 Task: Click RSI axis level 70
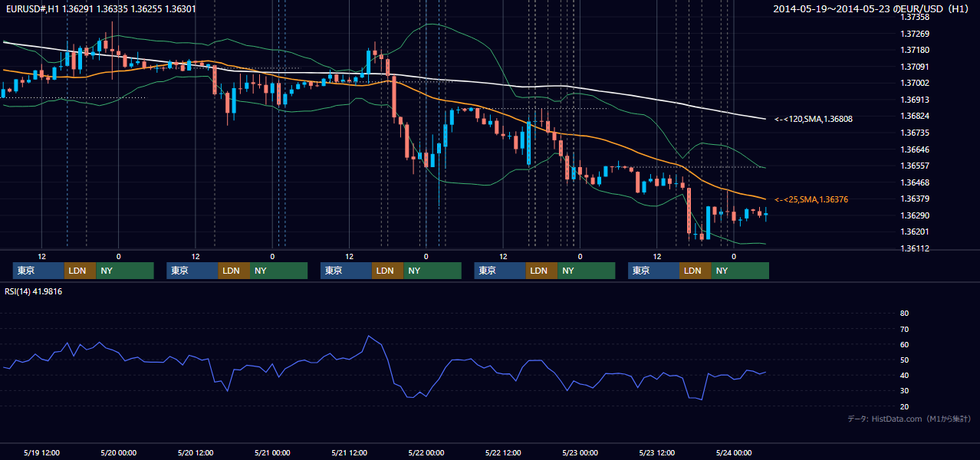click(905, 329)
